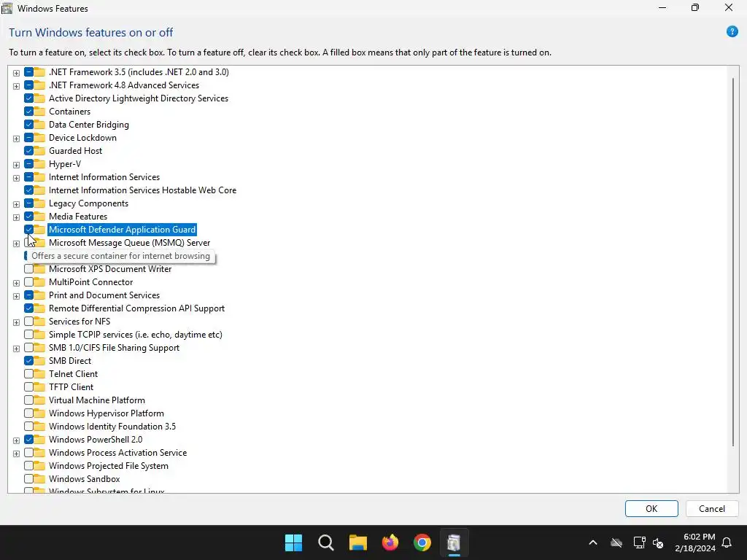Click the Guarded Host folder icon

(39, 151)
